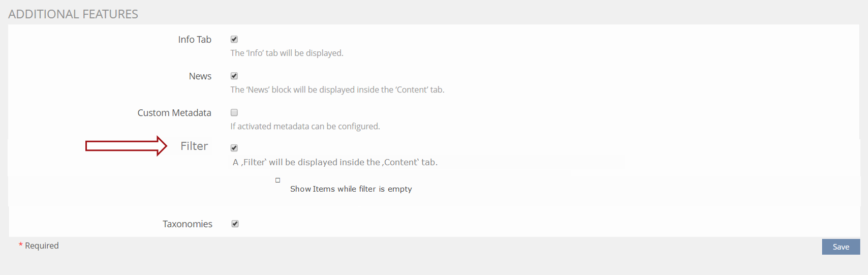
Task: Click the Filter description under its checkbox
Action: tap(335, 162)
